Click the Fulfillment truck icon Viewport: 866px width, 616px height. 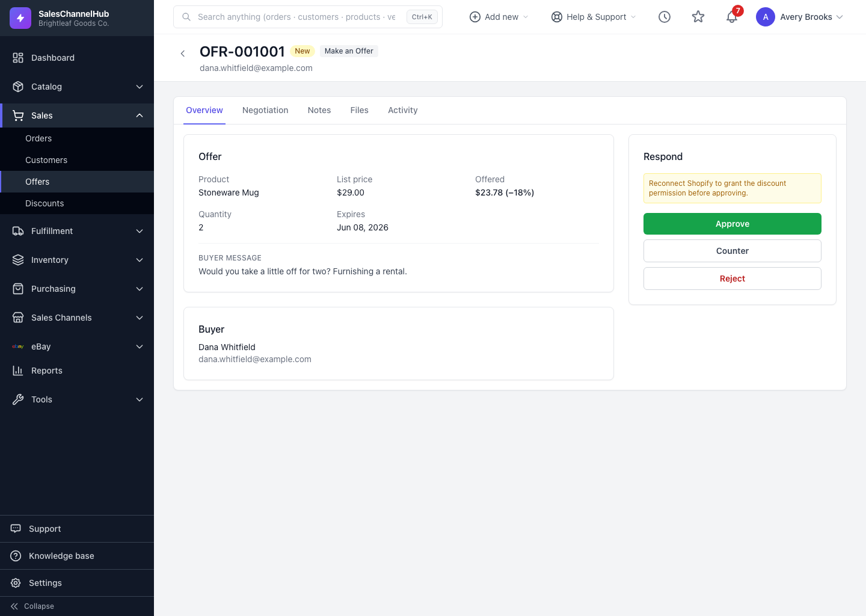(18, 231)
